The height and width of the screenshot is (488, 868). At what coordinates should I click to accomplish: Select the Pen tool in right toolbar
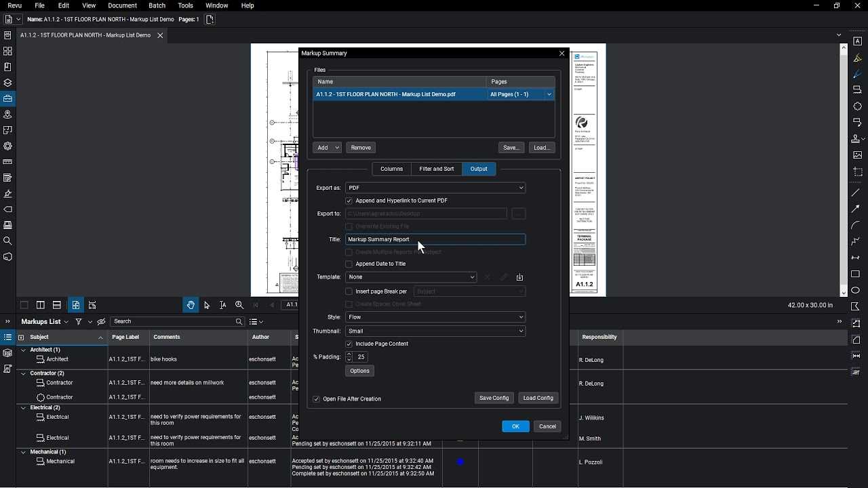[x=857, y=74]
